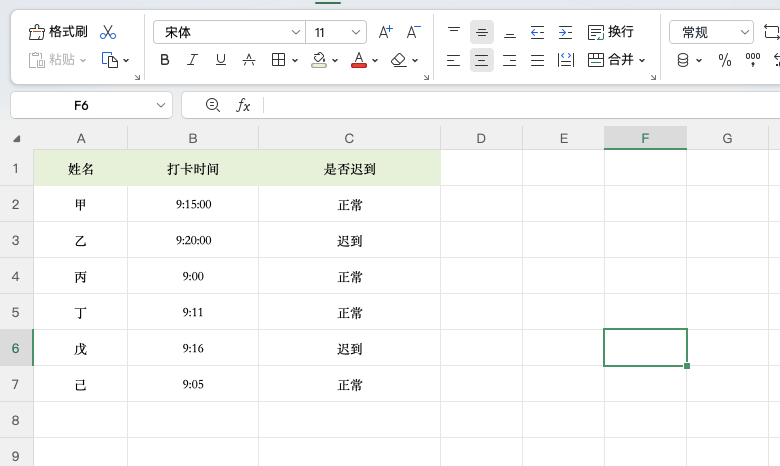The height and width of the screenshot is (466, 780).
Task: Click the Format Painter (格式刷) button
Action: pyautogui.click(x=59, y=32)
